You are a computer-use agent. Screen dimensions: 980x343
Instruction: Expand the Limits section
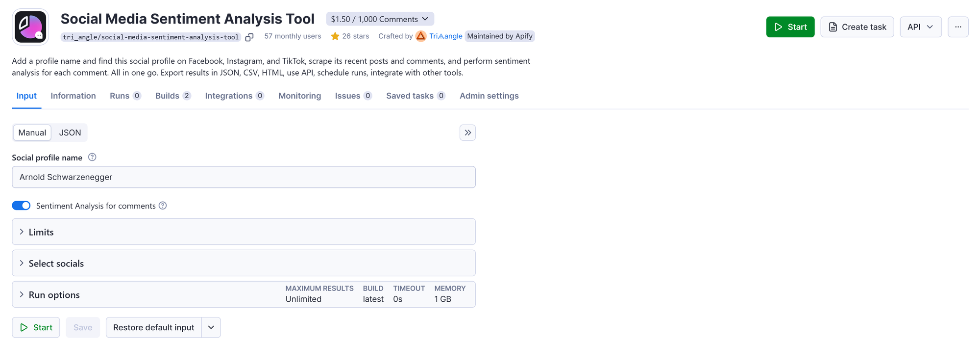click(244, 232)
